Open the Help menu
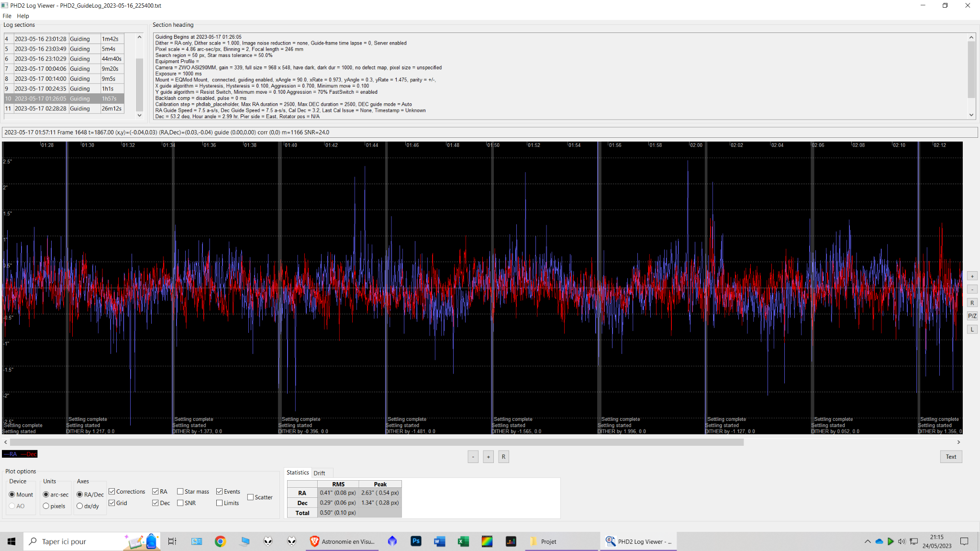Screen dimensions: 980x551 23,16
